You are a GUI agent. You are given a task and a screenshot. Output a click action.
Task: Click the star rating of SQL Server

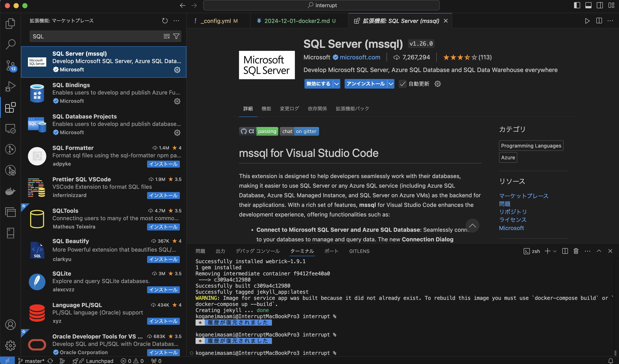click(467, 57)
